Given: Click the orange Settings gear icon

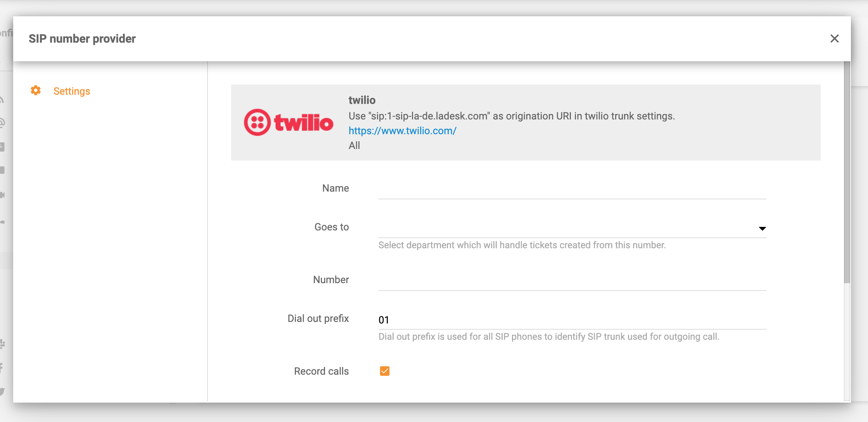Looking at the screenshot, I should (x=35, y=90).
